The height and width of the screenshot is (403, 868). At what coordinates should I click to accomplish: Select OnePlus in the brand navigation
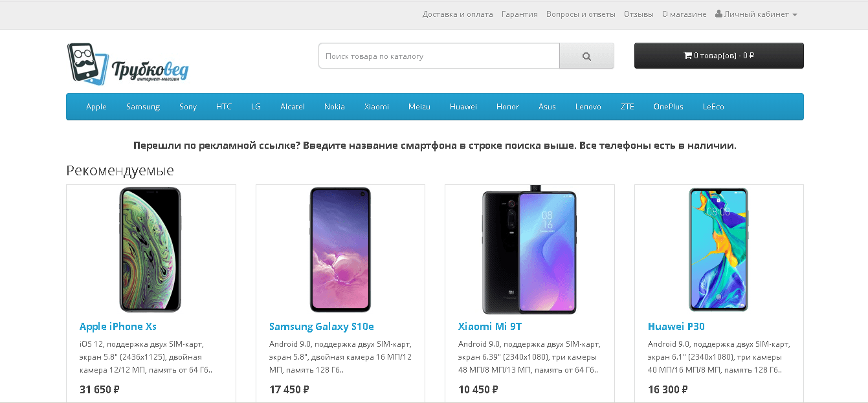coord(668,107)
